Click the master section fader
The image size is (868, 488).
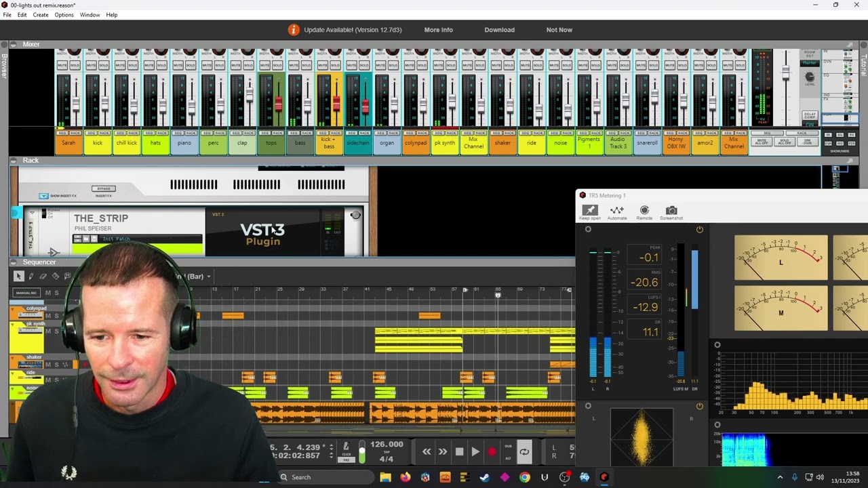(x=786, y=72)
